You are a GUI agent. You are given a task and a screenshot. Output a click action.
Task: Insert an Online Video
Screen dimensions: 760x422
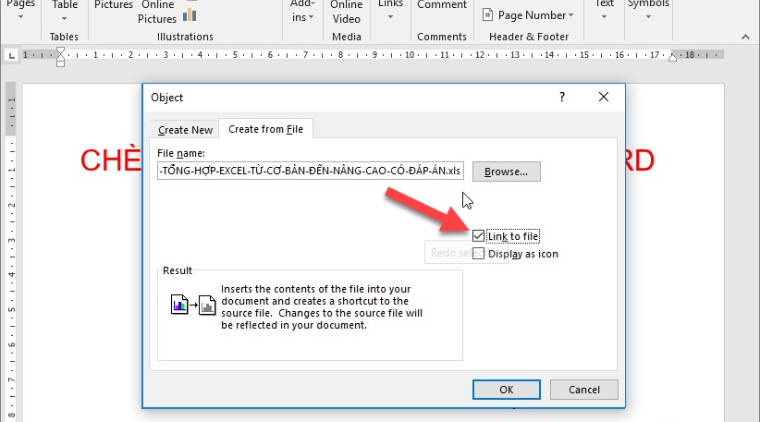(346, 12)
